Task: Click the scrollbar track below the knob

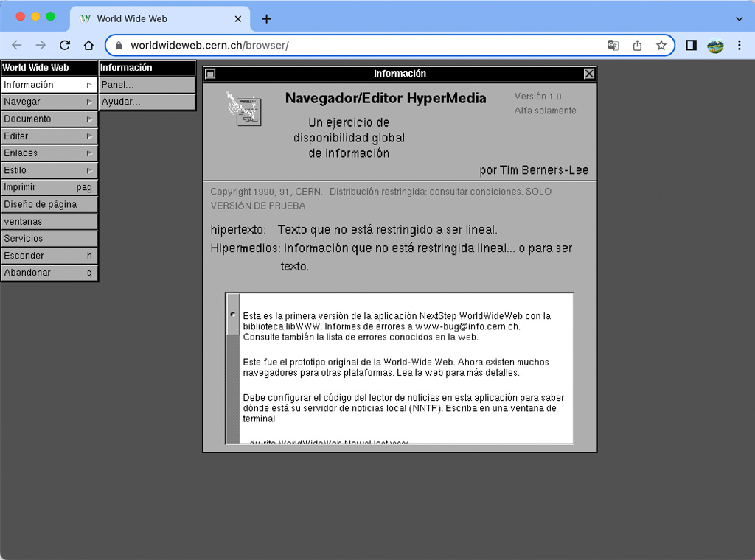Action: pyautogui.click(x=233, y=389)
